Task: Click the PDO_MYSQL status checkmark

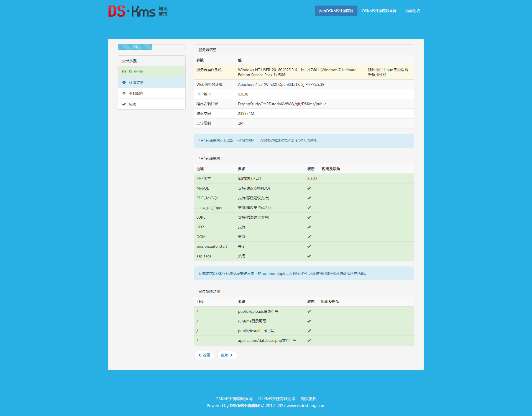Action: coord(309,198)
